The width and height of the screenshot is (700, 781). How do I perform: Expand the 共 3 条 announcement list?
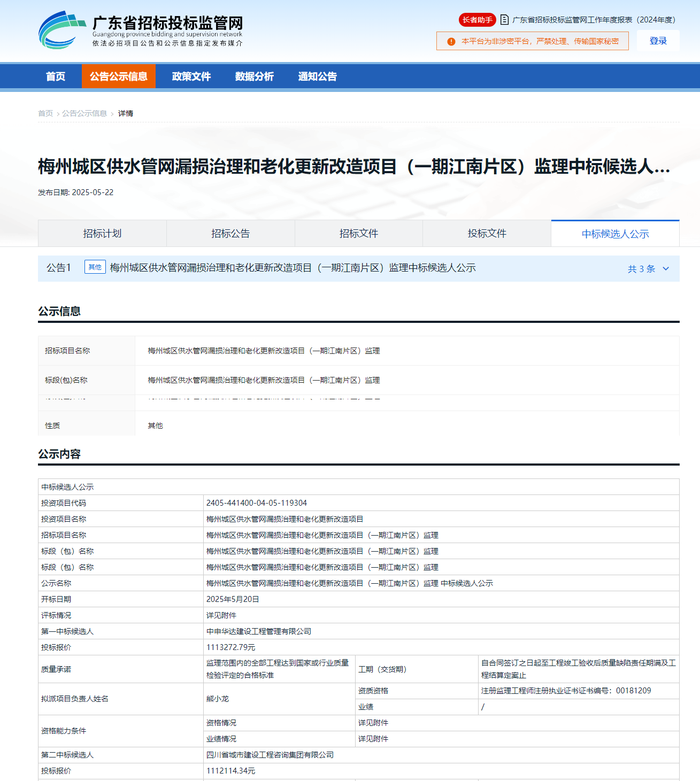coord(641,269)
